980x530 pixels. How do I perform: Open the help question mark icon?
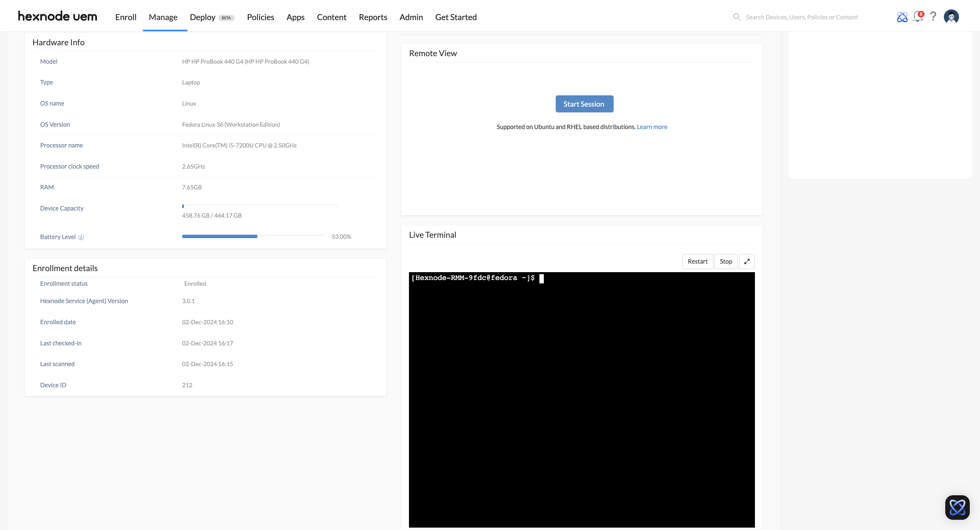[933, 16]
